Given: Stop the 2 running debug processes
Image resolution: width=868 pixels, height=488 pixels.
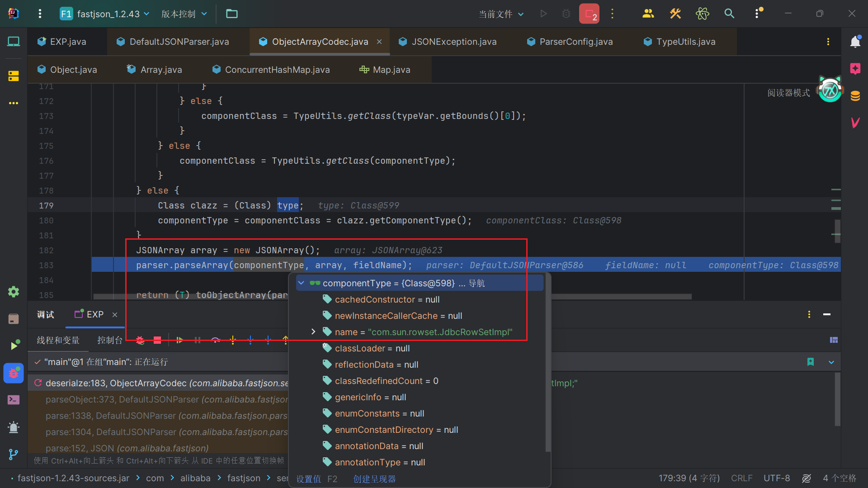Looking at the screenshot, I should 589,14.
